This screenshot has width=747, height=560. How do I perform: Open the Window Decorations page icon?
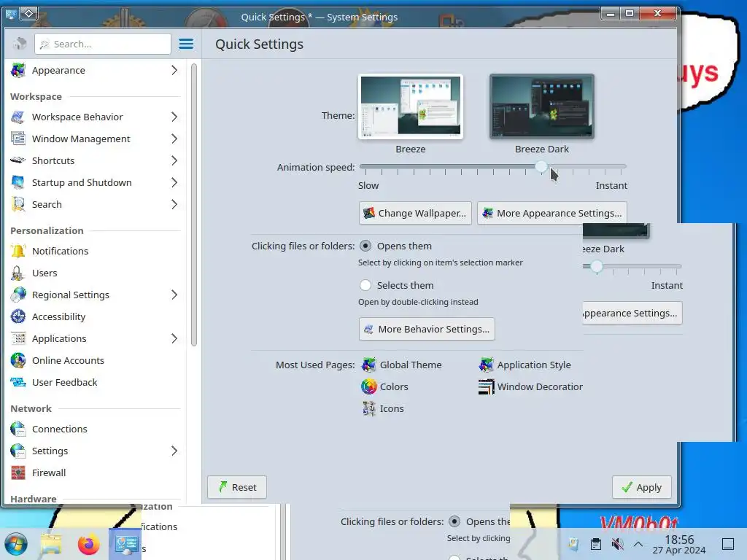click(487, 386)
